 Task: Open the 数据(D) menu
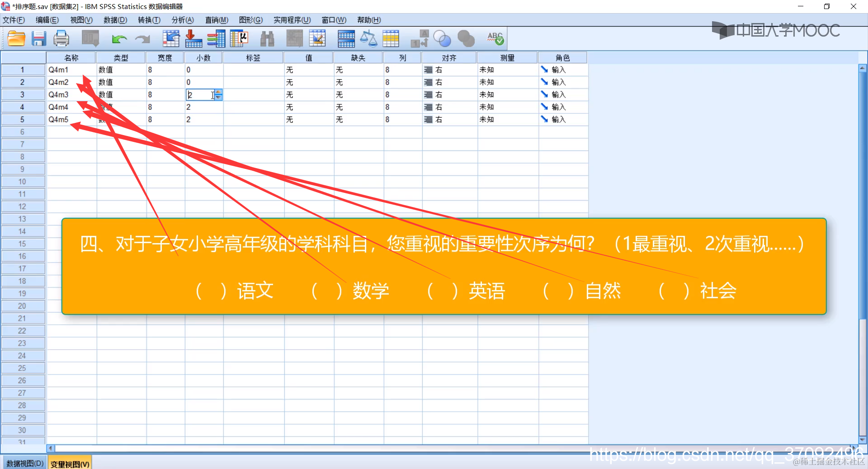[x=115, y=20]
